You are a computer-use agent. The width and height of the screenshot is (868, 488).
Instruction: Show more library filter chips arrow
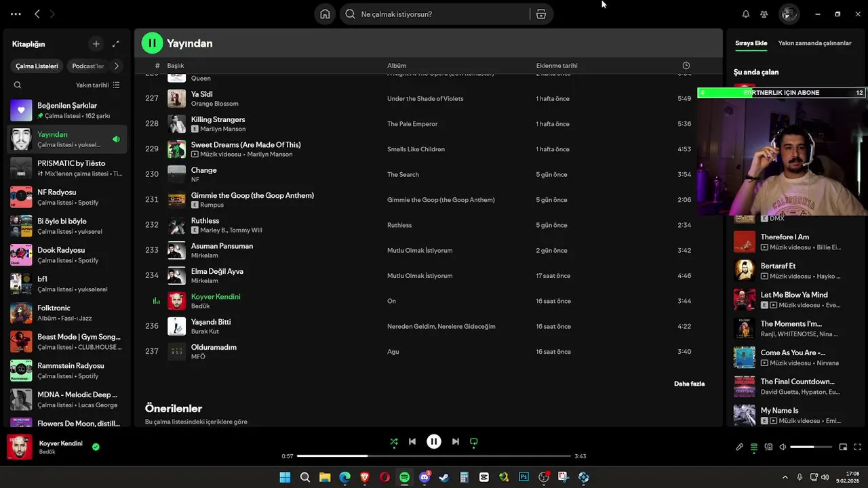(116, 66)
